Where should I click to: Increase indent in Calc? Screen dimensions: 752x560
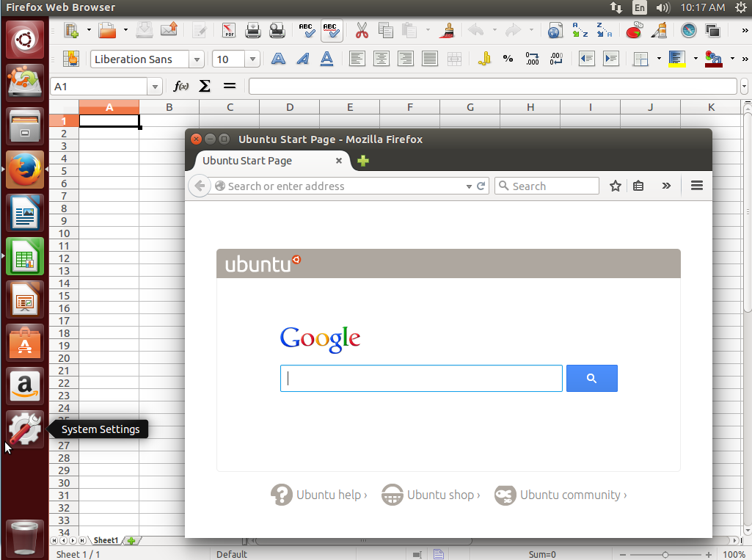610,59
